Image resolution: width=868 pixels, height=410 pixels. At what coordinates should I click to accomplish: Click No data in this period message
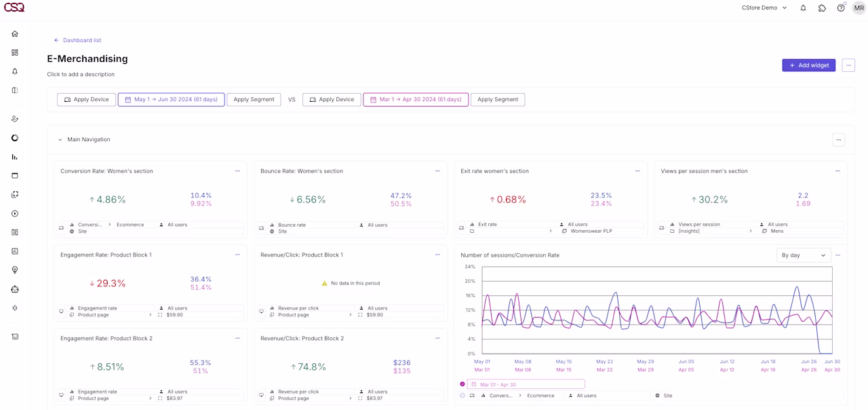pyautogui.click(x=355, y=283)
